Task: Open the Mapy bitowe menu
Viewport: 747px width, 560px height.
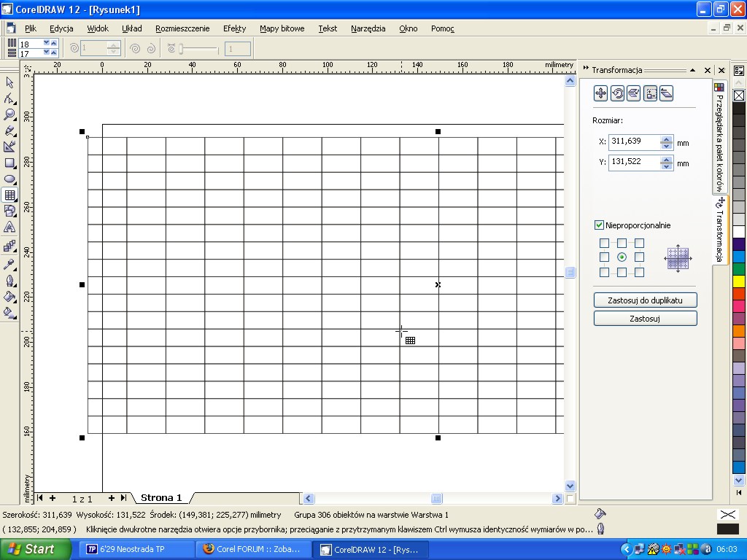Action: coord(282,28)
